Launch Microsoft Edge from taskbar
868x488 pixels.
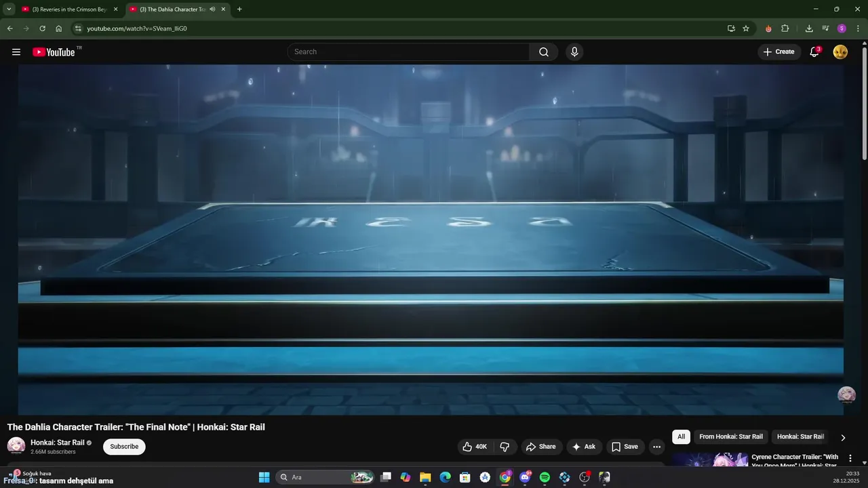point(445,477)
